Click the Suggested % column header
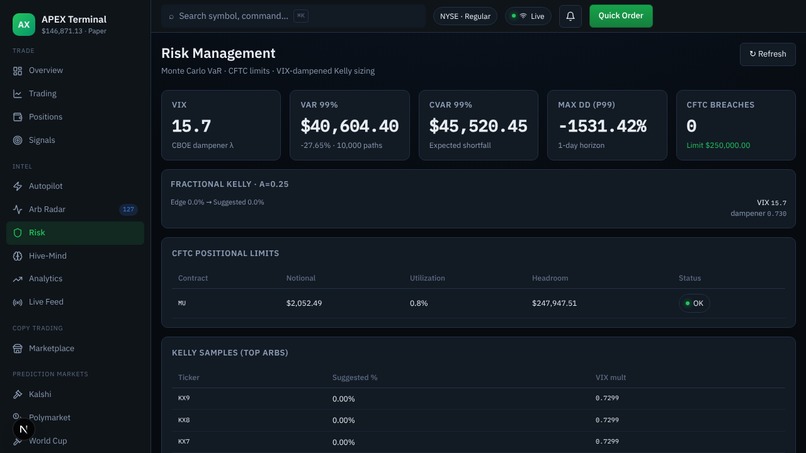The image size is (806, 453). point(355,377)
